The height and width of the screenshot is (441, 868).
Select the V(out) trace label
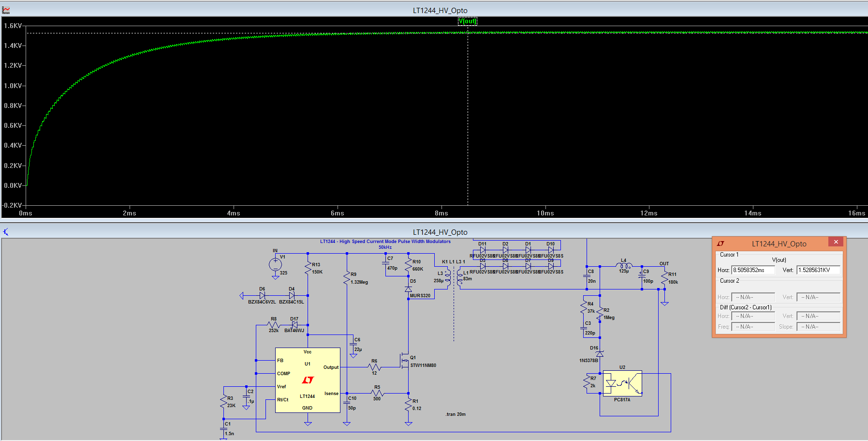point(467,21)
